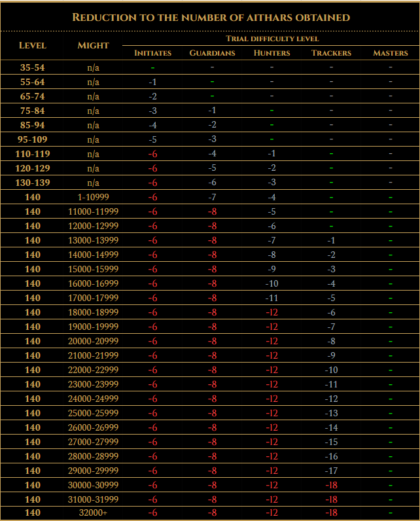Screen dimensions: 420x521
Task: Click the level cell '95-109'
Action: tap(33, 139)
